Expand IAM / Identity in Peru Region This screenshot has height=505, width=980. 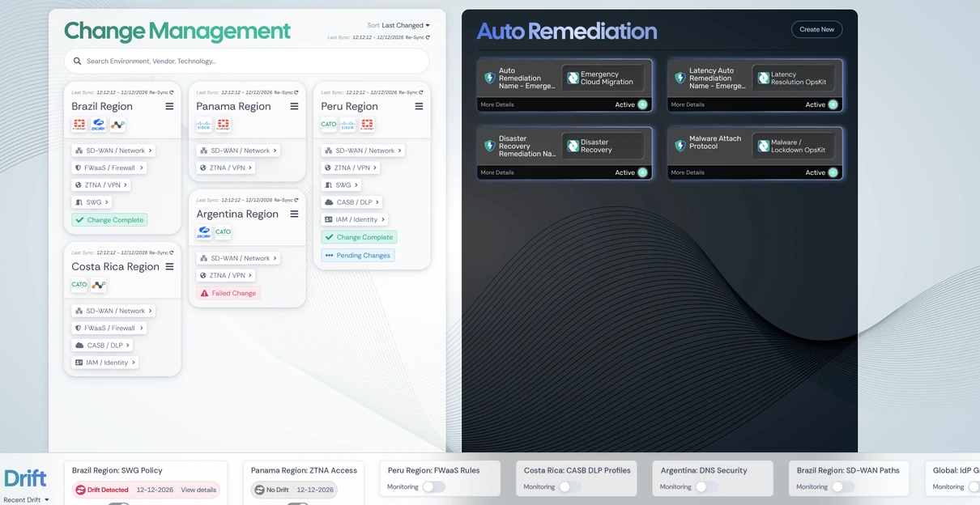[x=355, y=219]
